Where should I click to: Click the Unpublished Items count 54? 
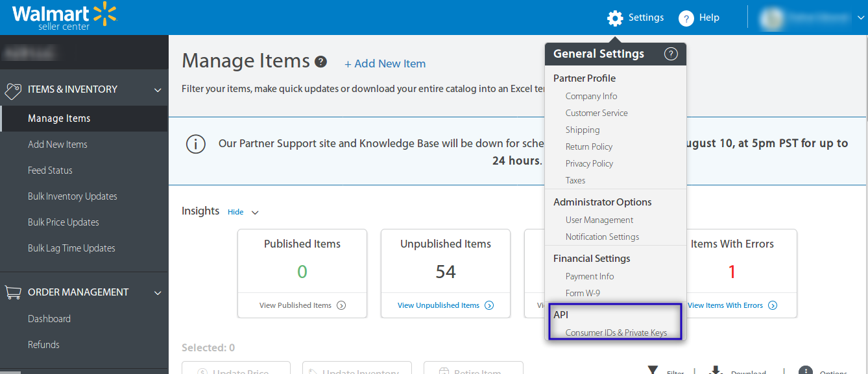click(446, 272)
